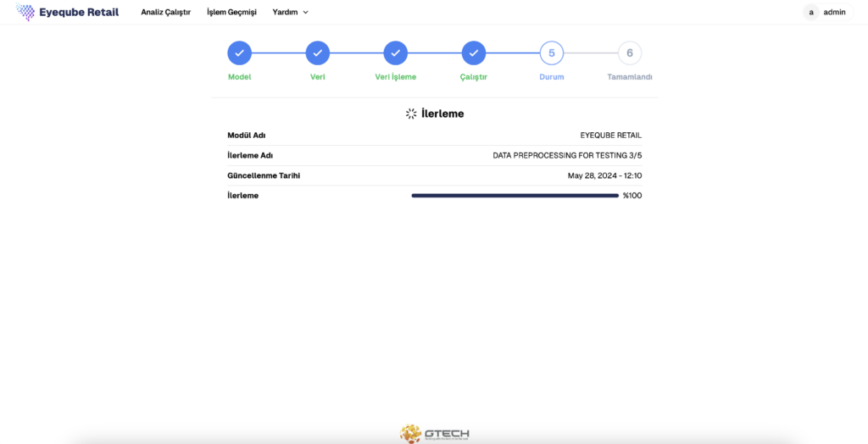Select step 5 Durum circle
The width and height of the screenshot is (868, 444).
pyautogui.click(x=552, y=53)
